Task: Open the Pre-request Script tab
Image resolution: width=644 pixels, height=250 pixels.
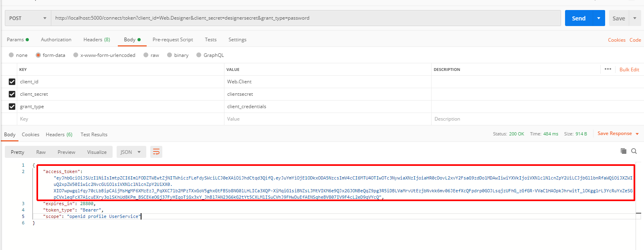Action: click(x=173, y=40)
